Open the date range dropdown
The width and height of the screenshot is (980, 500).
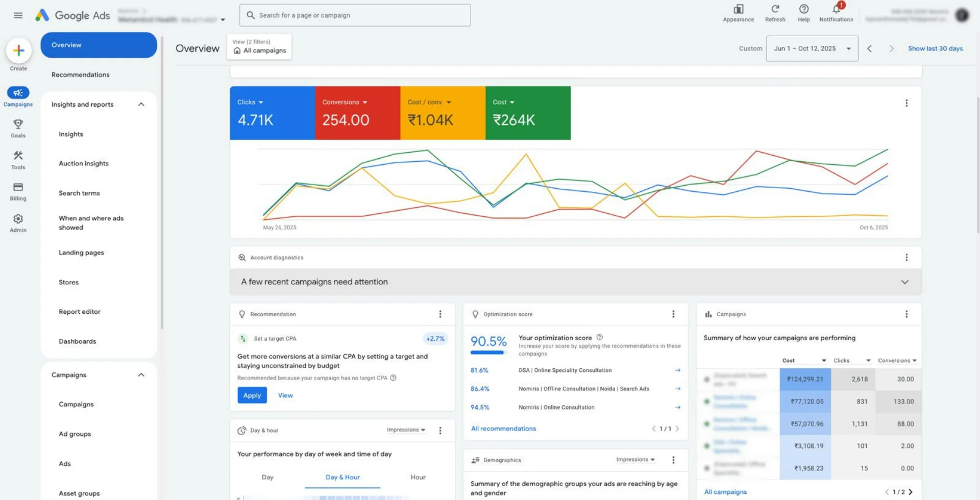tap(812, 48)
